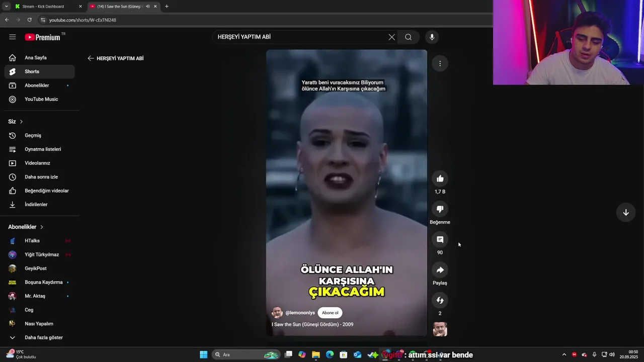Viewport: 644px width, 362px height.
Task: Share the short via Paylaş icon
Action: click(x=440, y=270)
